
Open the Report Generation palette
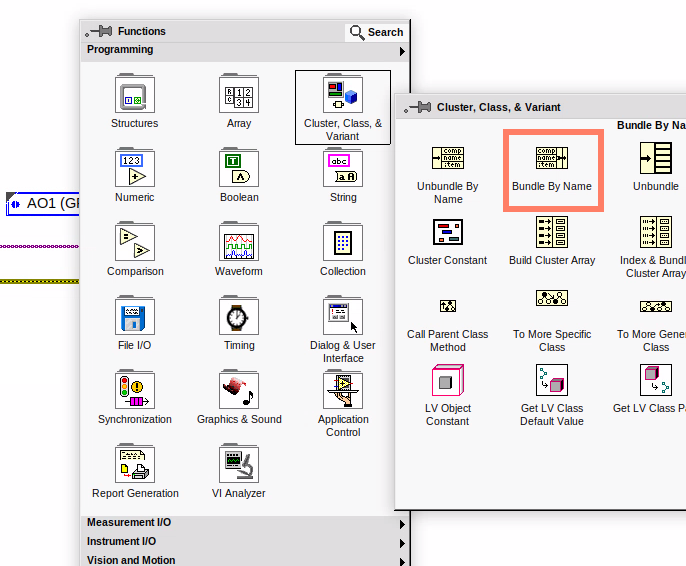[x=135, y=464]
